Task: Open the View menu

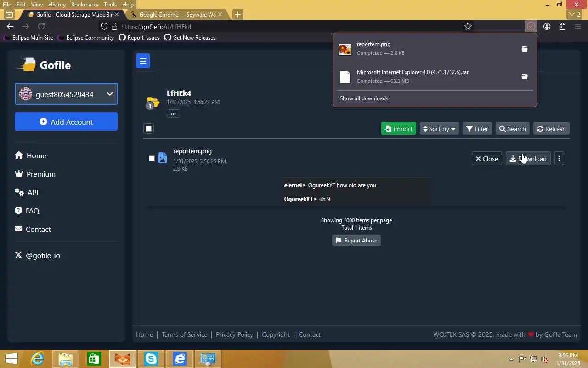Action: [37, 4]
